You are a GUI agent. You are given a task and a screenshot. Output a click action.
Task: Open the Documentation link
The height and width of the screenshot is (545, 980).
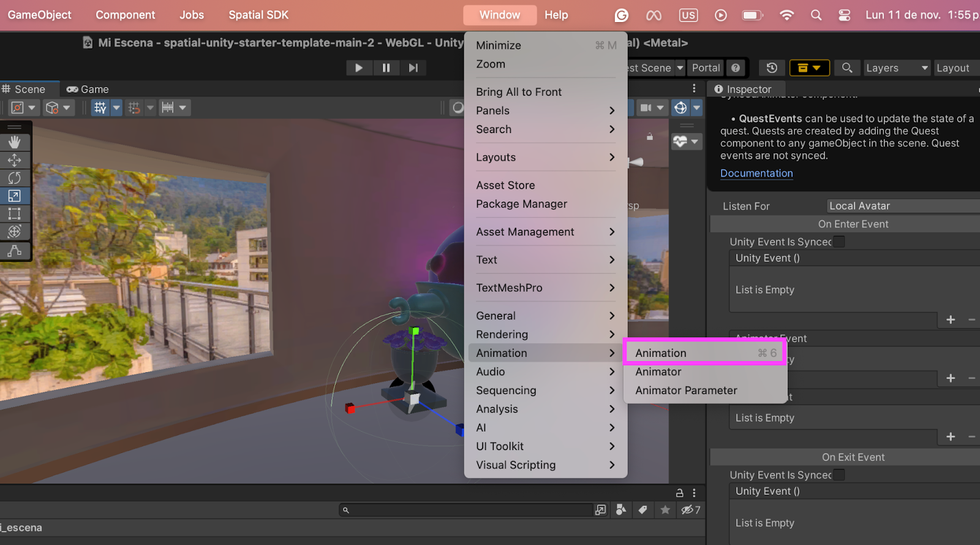[756, 173]
